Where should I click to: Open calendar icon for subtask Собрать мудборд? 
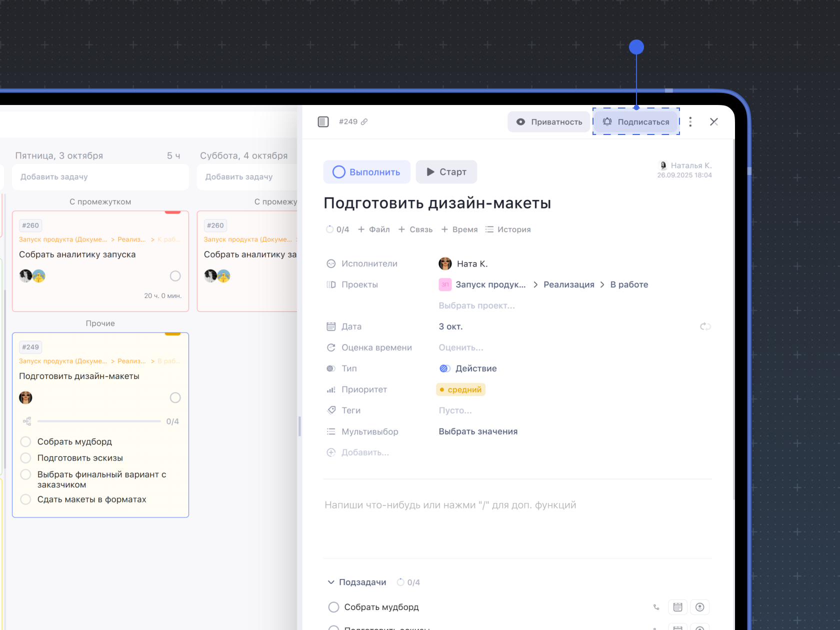677,607
